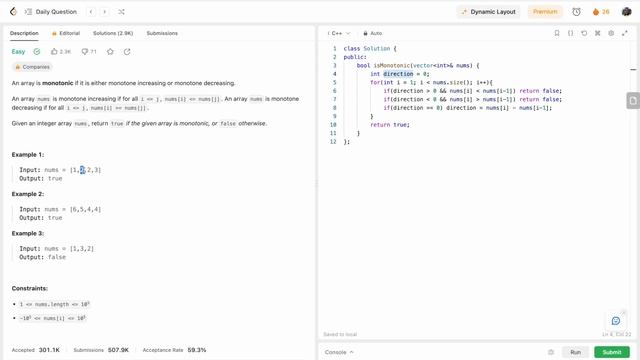Click the Submissions 507.9K stat

[x=101, y=350]
